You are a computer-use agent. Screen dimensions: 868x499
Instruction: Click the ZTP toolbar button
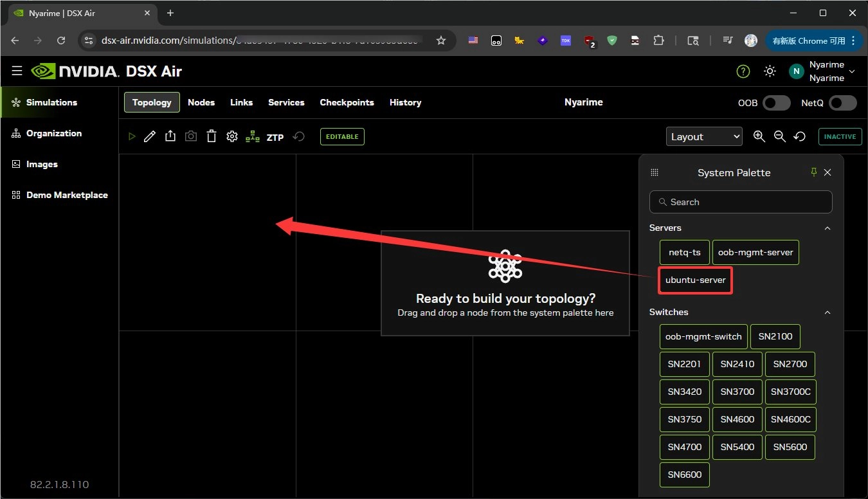click(275, 137)
